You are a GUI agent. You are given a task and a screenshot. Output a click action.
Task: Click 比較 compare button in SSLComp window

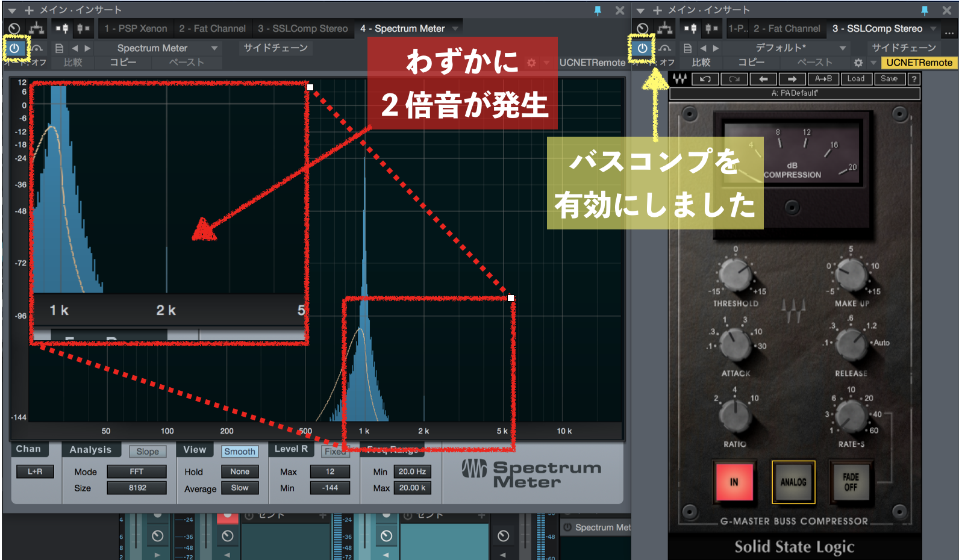click(x=701, y=63)
